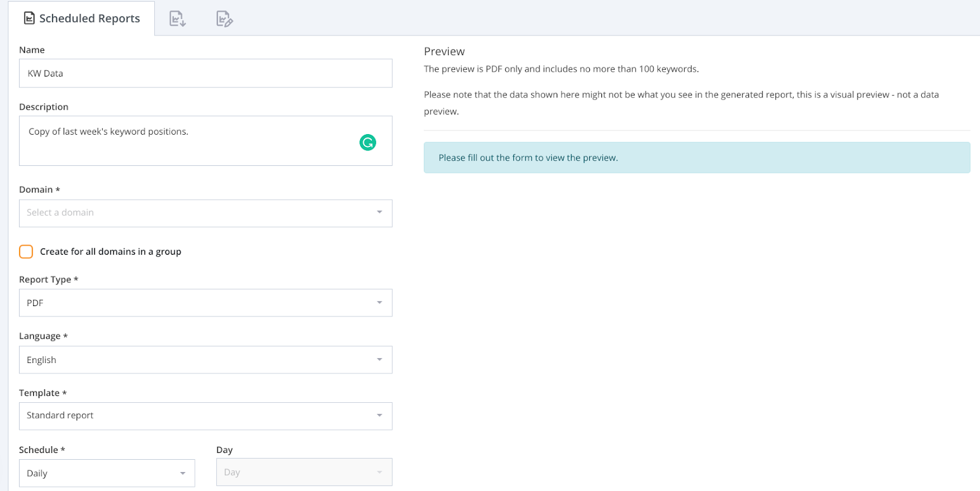Image resolution: width=980 pixels, height=491 pixels.
Task: Click into the Description text area
Action: tap(206, 141)
